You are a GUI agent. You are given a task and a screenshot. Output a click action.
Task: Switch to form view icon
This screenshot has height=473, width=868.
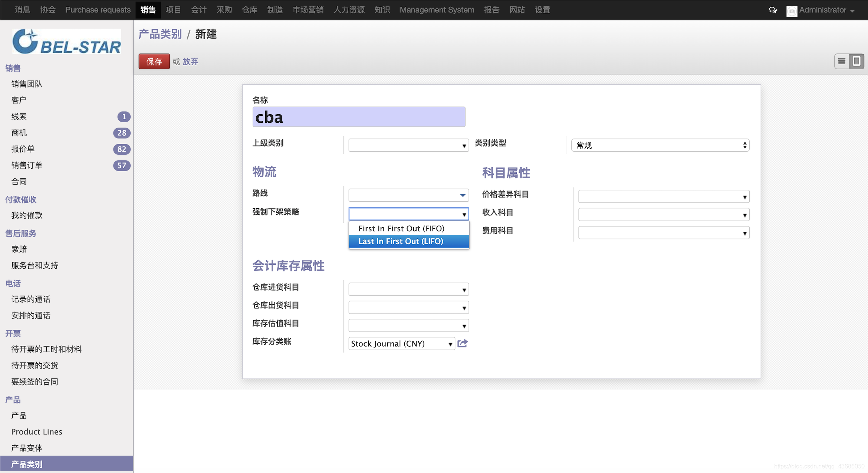857,61
